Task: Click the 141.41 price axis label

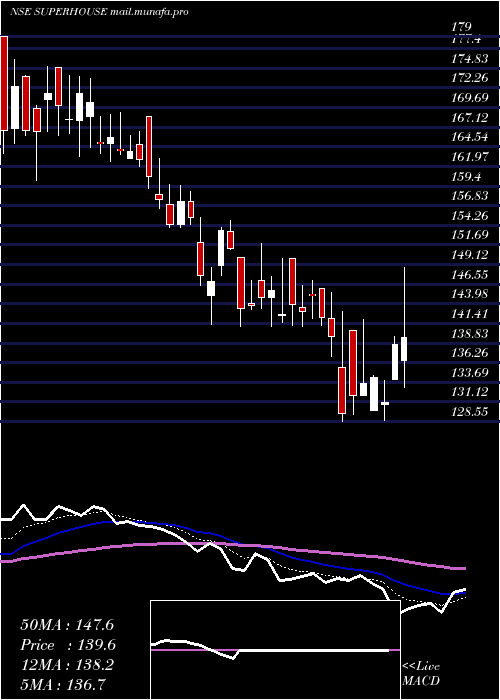Action: (471, 313)
